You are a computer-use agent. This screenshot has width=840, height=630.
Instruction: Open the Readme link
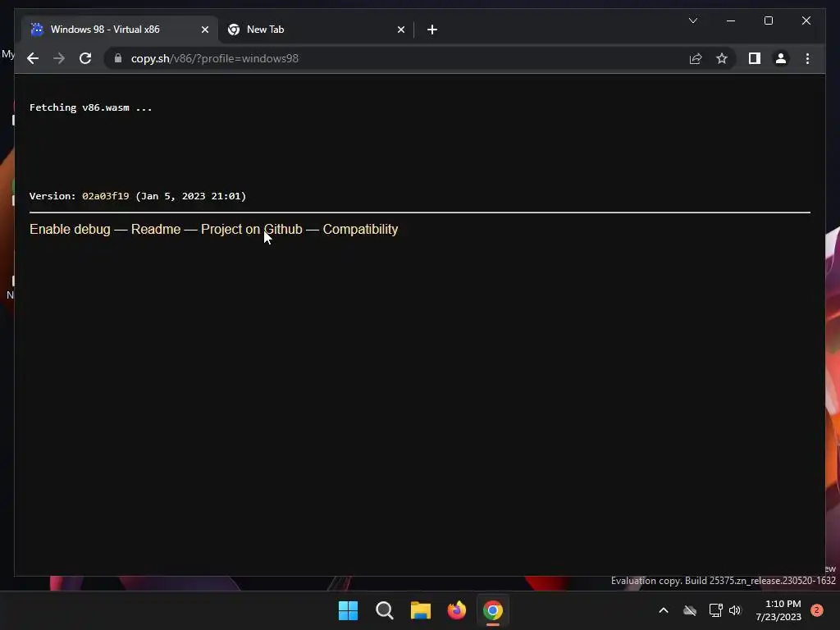pos(156,230)
